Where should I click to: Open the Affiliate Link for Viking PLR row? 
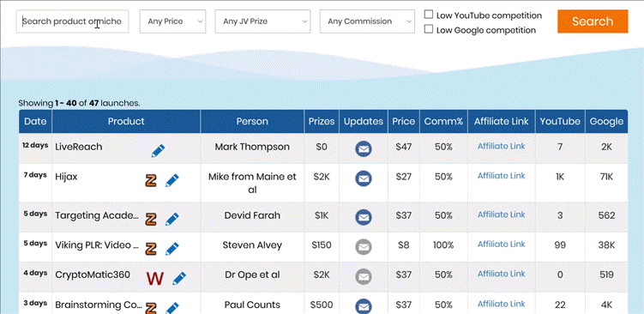(501, 245)
